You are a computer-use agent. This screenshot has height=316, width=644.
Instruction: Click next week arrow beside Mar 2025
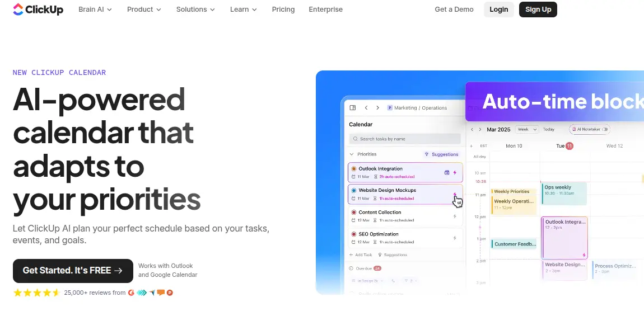coord(480,129)
